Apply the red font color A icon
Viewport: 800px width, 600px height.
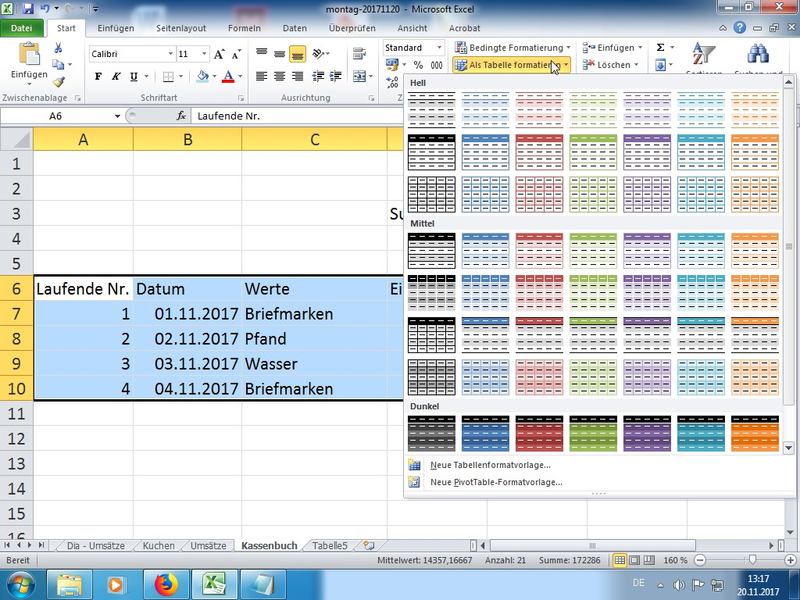pos(228,77)
